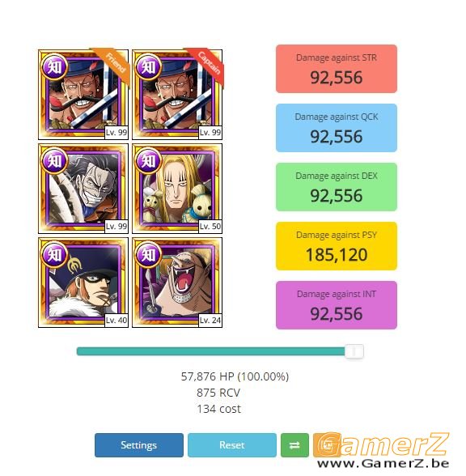This screenshot has height=476, width=466.
Task: Click the teal HP slider track
Action: coord(211,351)
